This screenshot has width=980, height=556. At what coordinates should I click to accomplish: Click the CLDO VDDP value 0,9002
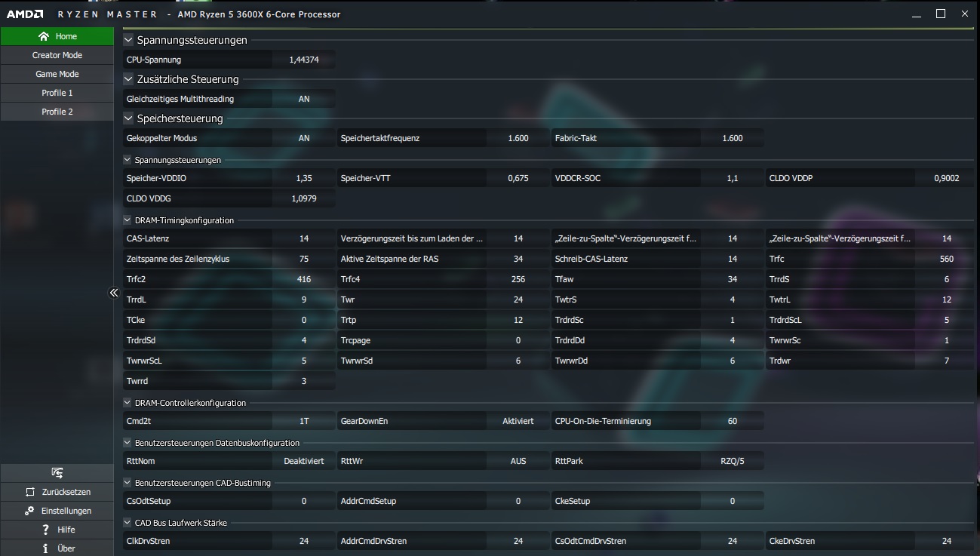tap(947, 179)
